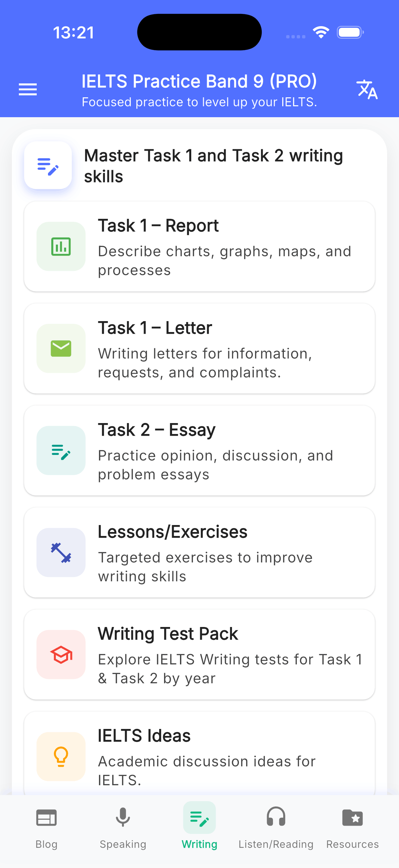Open Task 1 – Report practice
This screenshot has height=868, width=399.
[x=199, y=246]
